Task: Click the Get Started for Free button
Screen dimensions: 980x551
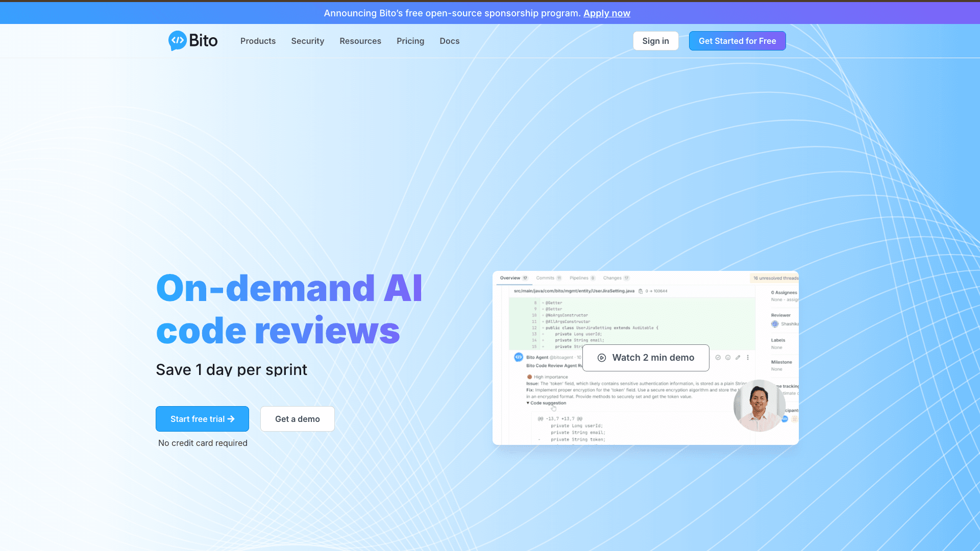Action: (737, 41)
